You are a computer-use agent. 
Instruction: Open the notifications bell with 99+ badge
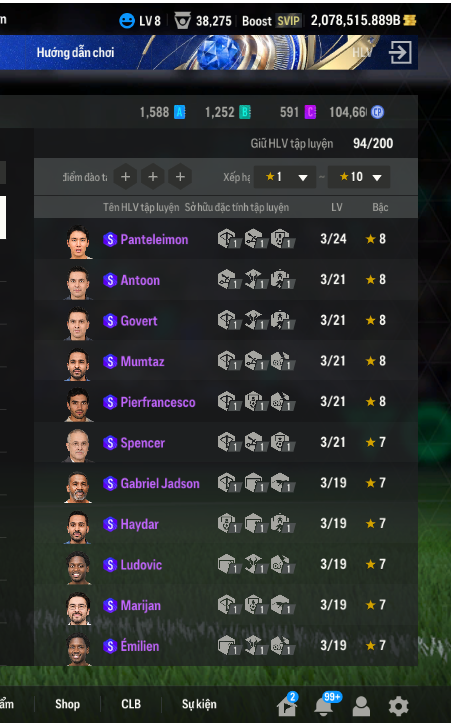click(324, 704)
